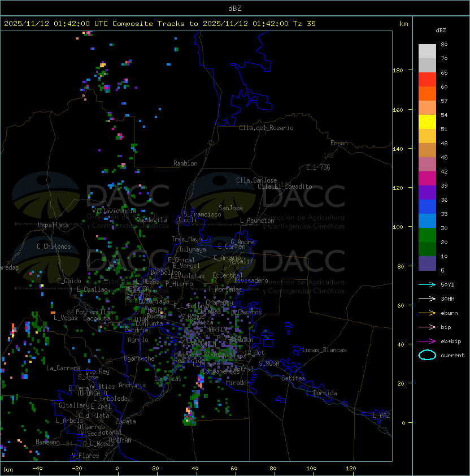Click the 'E_1-736' map label
The height and width of the screenshot is (476, 470).
tap(318, 167)
